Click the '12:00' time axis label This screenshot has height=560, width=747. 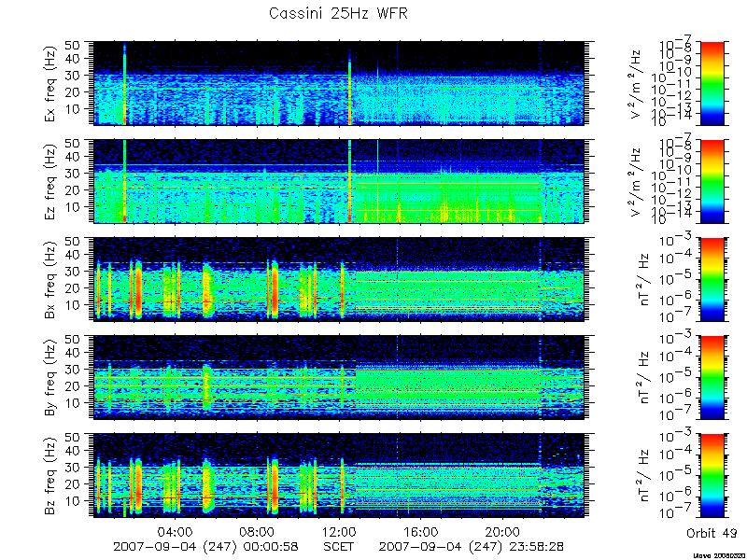point(339,531)
